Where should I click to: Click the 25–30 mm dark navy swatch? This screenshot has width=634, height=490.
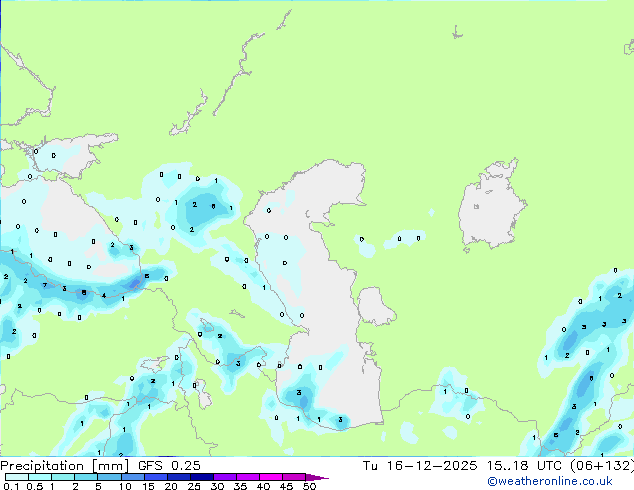coord(202,477)
